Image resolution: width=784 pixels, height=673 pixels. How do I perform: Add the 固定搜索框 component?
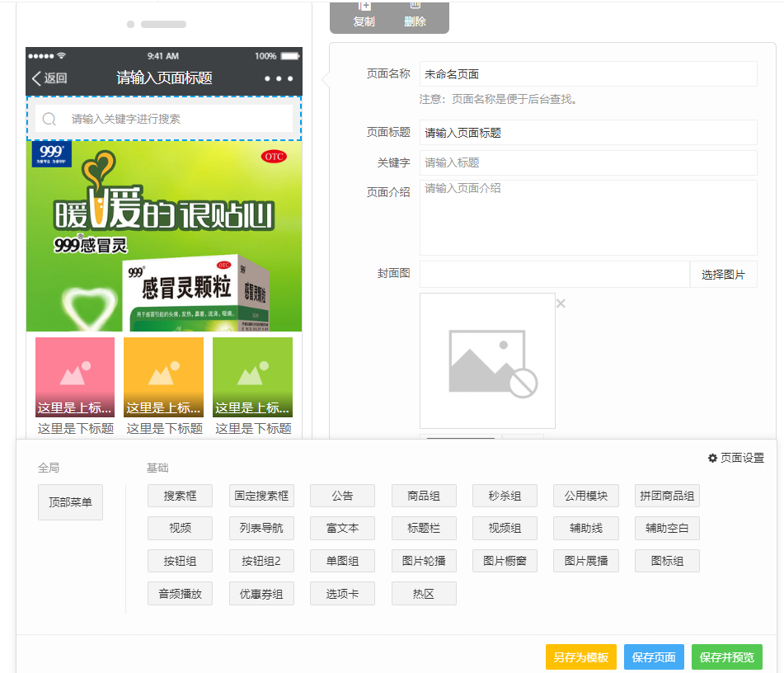tap(261, 496)
